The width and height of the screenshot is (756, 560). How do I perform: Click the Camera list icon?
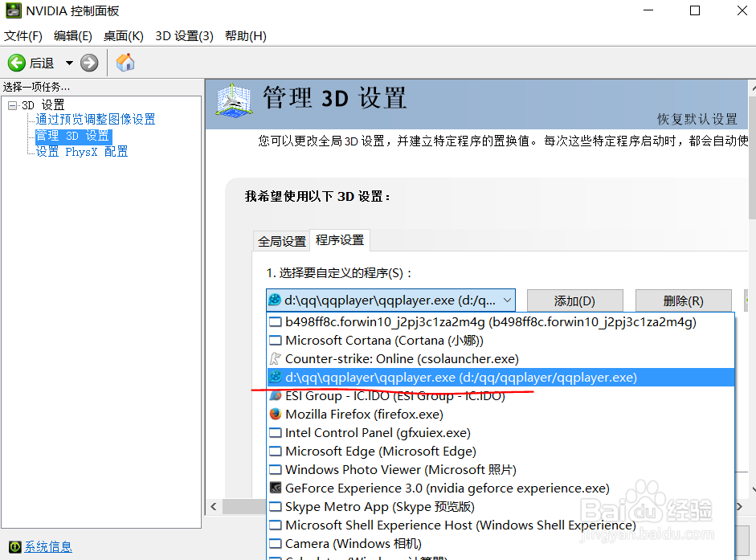(x=276, y=543)
